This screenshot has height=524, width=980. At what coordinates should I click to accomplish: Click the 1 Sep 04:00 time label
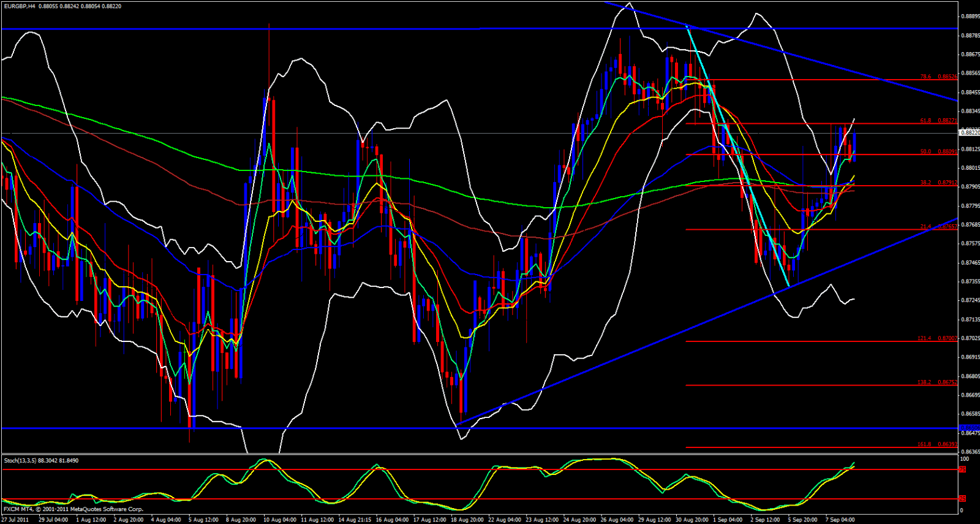(729, 520)
